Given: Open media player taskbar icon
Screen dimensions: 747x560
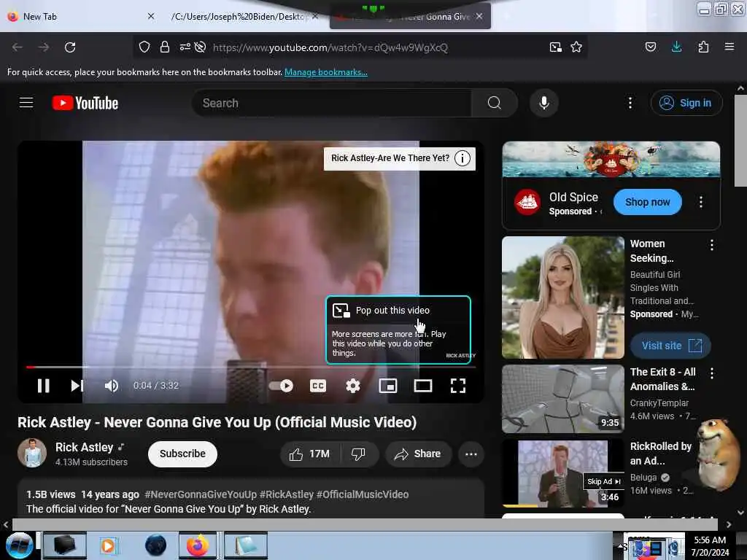Looking at the screenshot, I should coord(108,545).
